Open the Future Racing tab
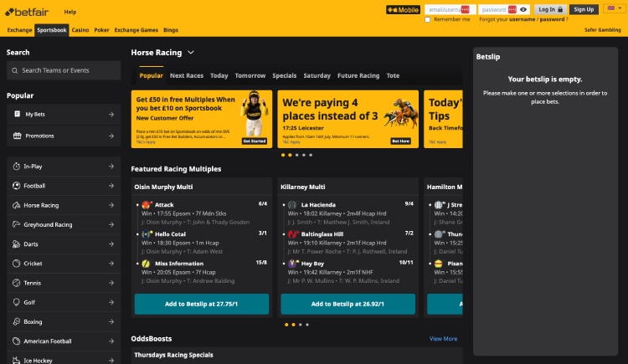628x364 pixels. 358,75
